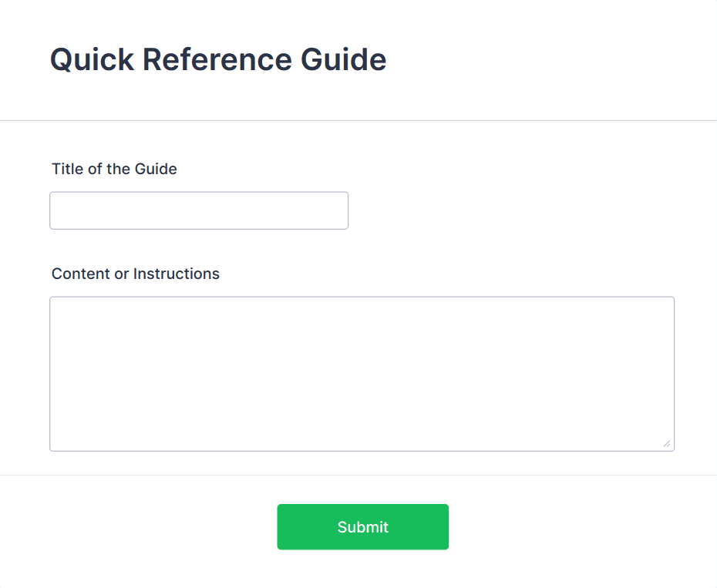Focus the Content or Instructions text area

coord(362,374)
